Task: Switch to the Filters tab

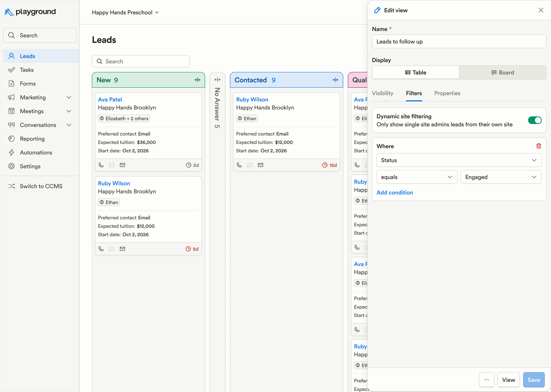Action: (414, 93)
